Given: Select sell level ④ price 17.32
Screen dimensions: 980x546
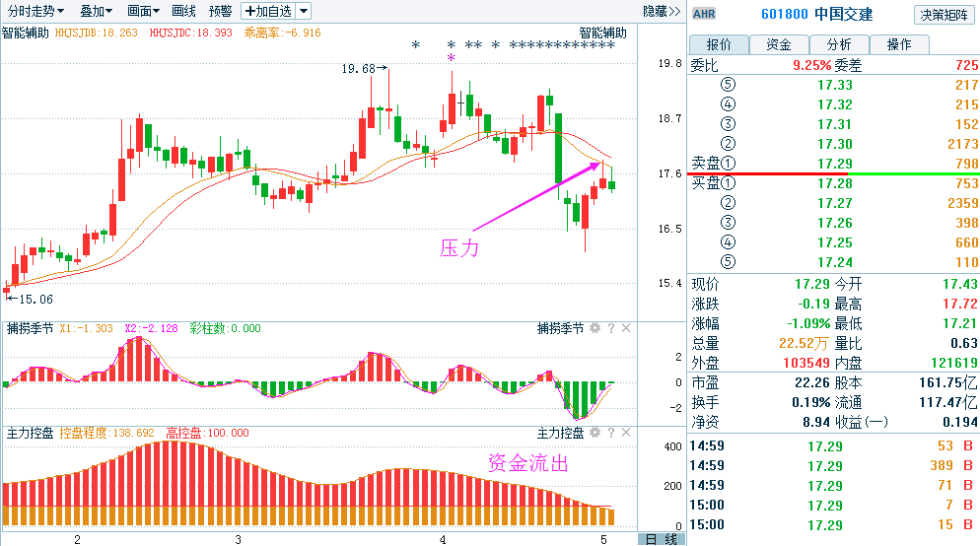Looking at the screenshot, I should coord(835,104).
